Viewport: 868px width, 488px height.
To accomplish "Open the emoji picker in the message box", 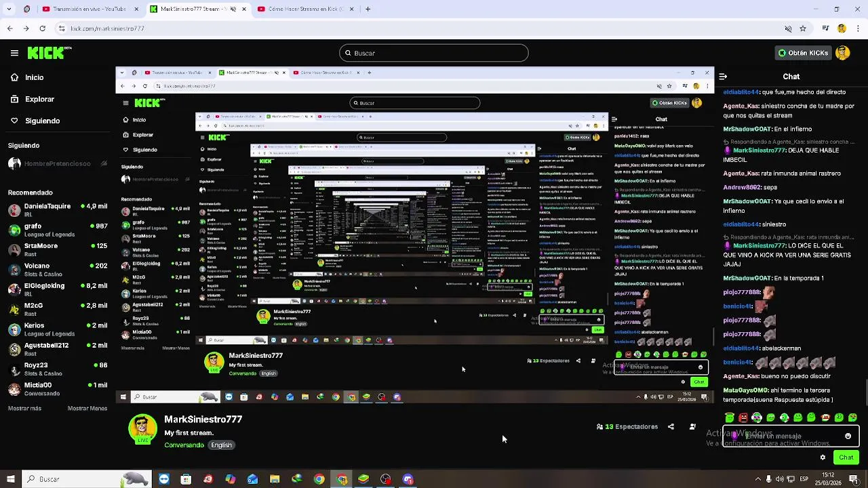I will 848,436.
